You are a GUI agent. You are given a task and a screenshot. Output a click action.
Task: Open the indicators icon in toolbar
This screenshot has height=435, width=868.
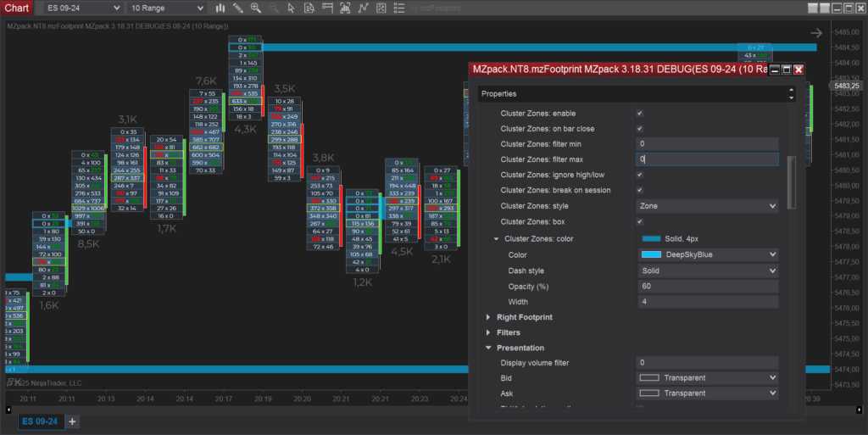(x=363, y=8)
